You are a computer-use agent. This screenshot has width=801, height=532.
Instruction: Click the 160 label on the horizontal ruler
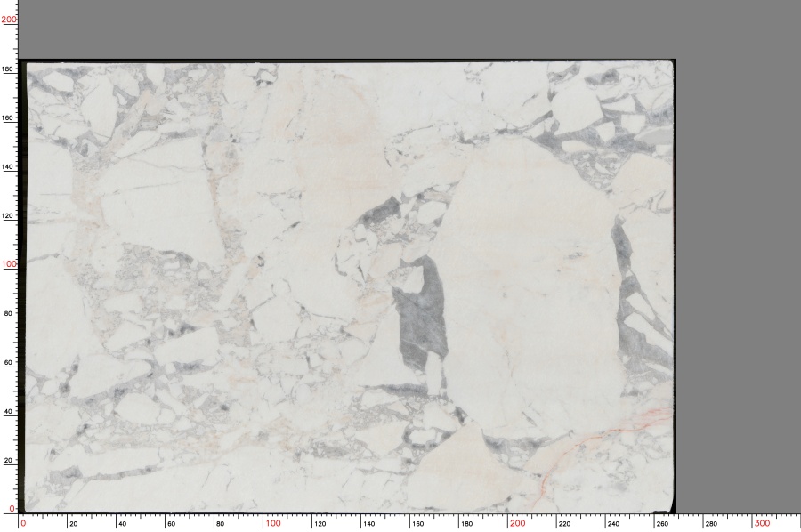tap(418, 524)
